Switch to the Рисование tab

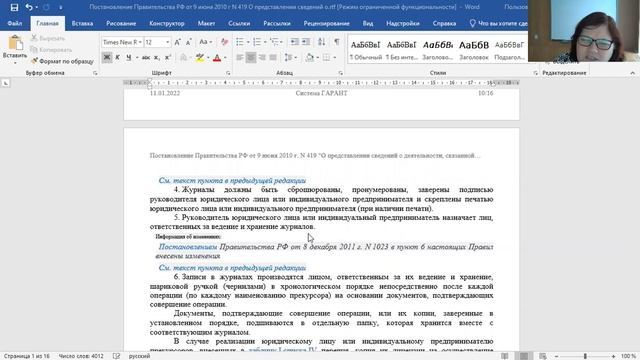pos(121,23)
